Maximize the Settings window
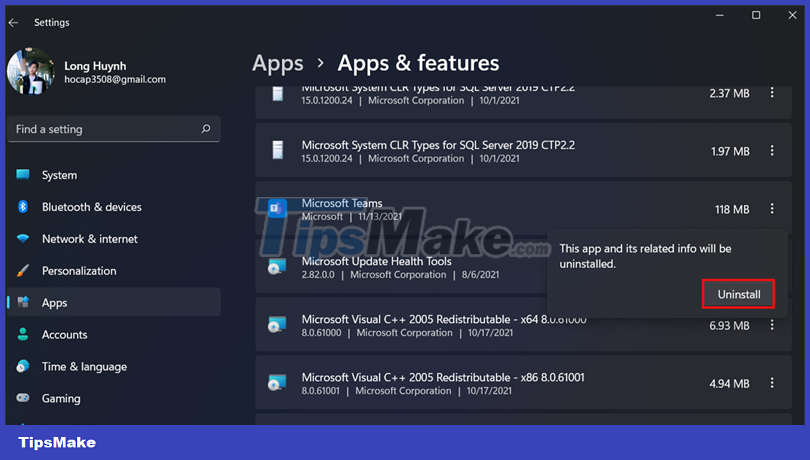Image resolution: width=810 pixels, height=460 pixels. click(x=756, y=16)
